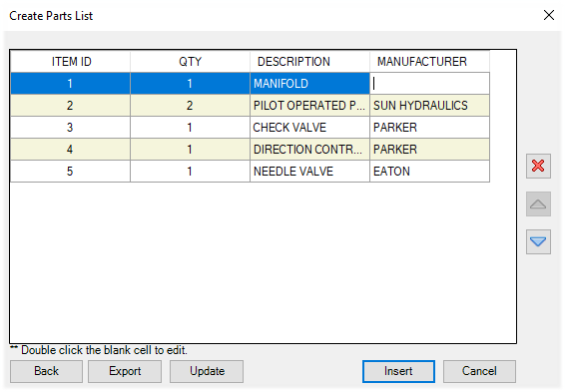Screen dimensions: 565x392
Task: Select the item ID 1 cell
Action: point(71,84)
